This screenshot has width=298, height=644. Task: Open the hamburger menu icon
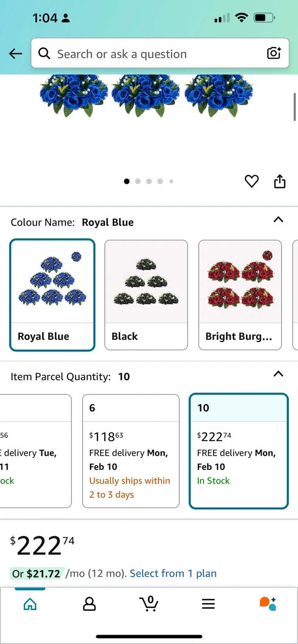click(209, 604)
